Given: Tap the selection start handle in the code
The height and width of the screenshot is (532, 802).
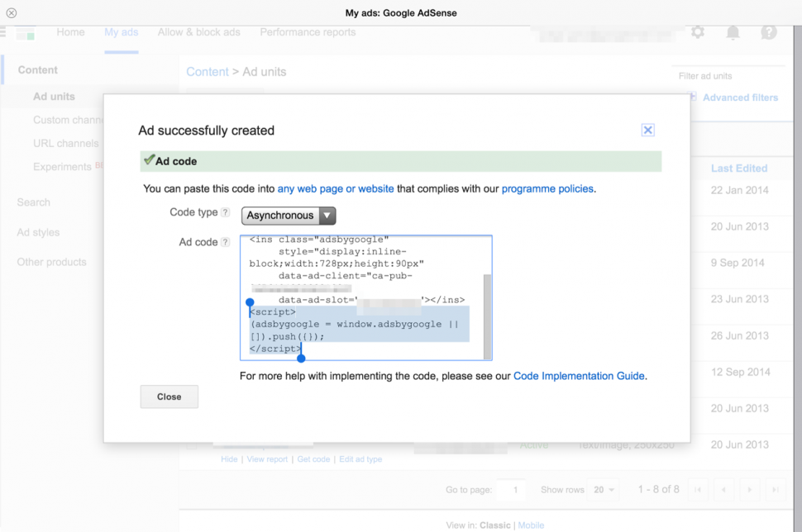Looking at the screenshot, I should (x=250, y=302).
